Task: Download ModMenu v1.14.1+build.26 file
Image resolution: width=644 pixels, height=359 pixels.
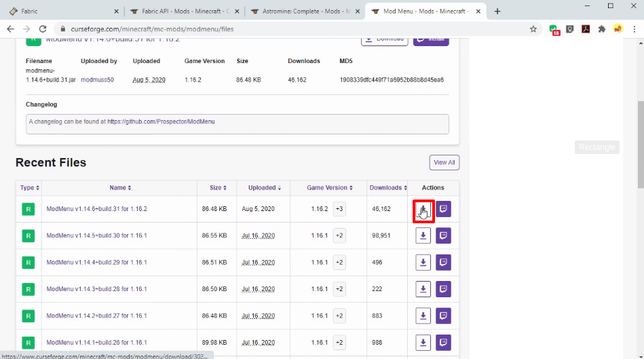Action: tap(423, 343)
